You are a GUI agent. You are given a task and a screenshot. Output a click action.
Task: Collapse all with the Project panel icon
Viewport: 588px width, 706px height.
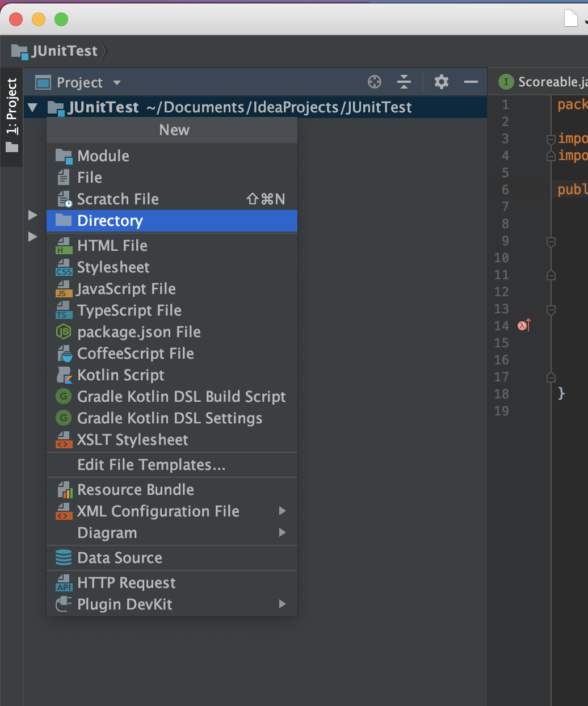click(404, 82)
